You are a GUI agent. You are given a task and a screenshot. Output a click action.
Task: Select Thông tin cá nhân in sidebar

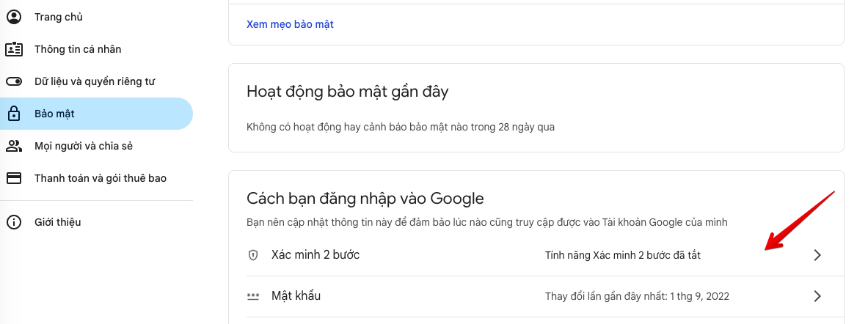pyautogui.click(x=78, y=49)
